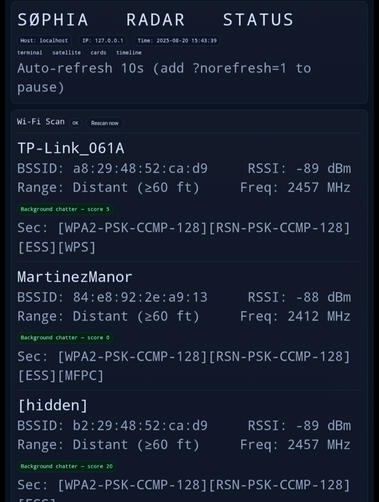Click the Rescan now button
This screenshot has width=379, height=502.
pyautogui.click(x=105, y=123)
